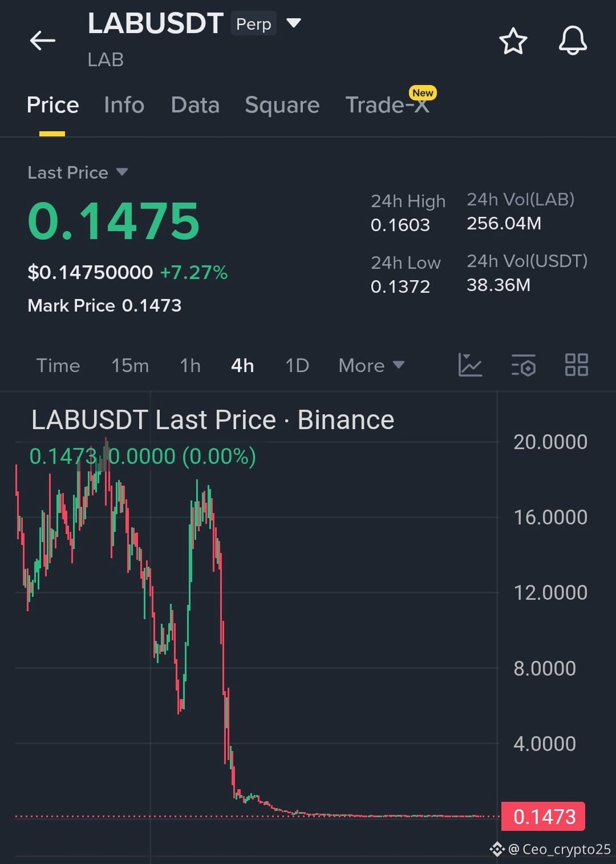Screen dimensions: 616x864
Task: Click the LABUSDT Last Price · Binance chart title
Action: pyautogui.click(x=213, y=420)
